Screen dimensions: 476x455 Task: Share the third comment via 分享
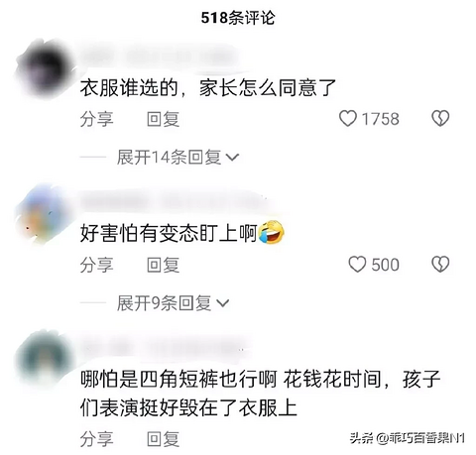pyautogui.click(x=96, y=439)
